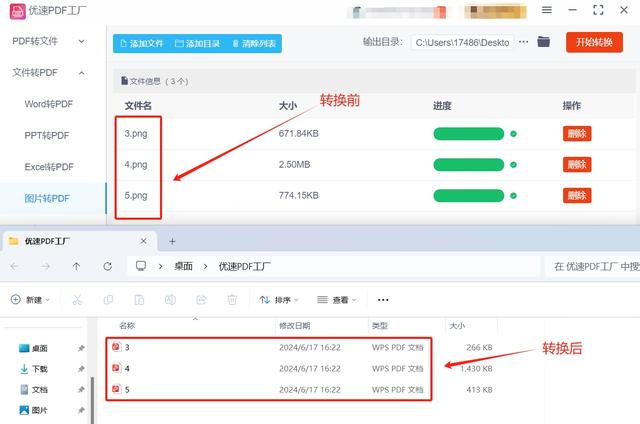This screenshot has height=424, width=640.
Task: Open the hamburger menu in title bar
Action: pos(547,10)
